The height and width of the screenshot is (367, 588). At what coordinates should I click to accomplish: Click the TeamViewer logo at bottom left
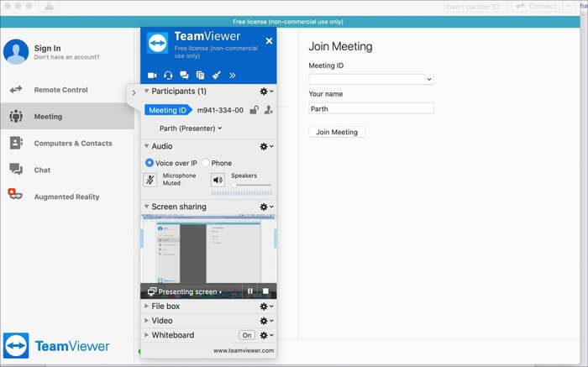click(56, 346)
